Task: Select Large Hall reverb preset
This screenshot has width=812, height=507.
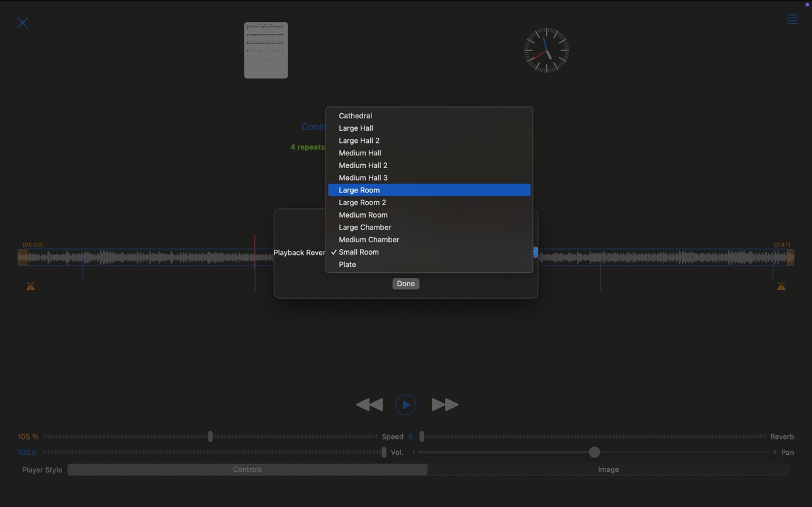Action: coord(429,128)
